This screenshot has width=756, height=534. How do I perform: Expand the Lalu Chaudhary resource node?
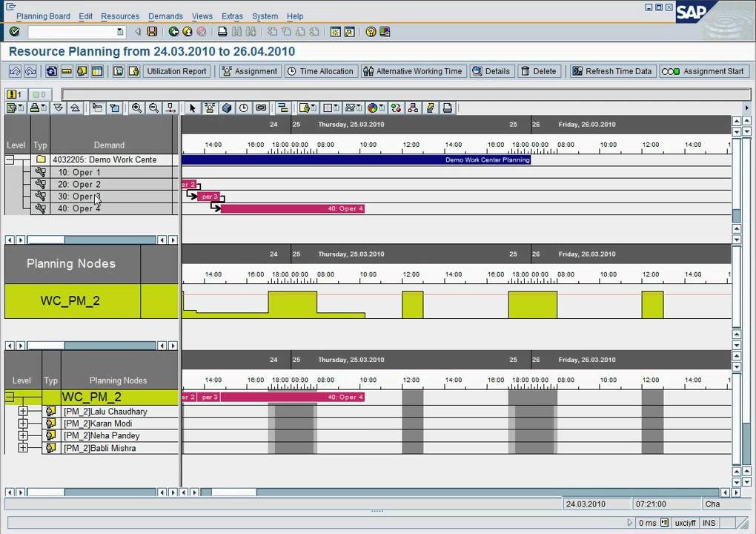23,412
